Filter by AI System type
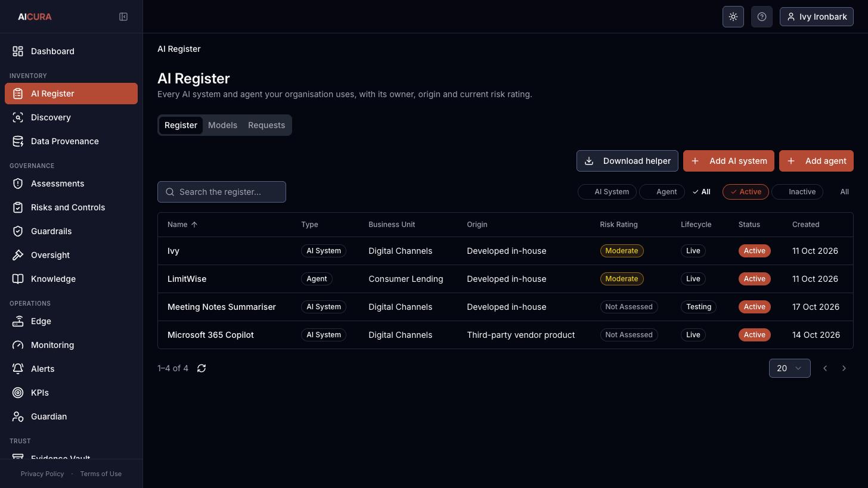This screenshot has height=488, width=868. tap(607, 192)
